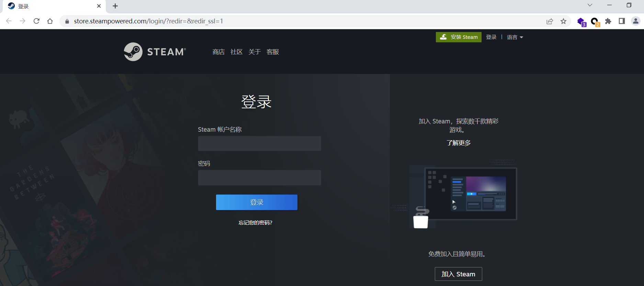Toggle the browser side panel

click(x=622, y=21)
